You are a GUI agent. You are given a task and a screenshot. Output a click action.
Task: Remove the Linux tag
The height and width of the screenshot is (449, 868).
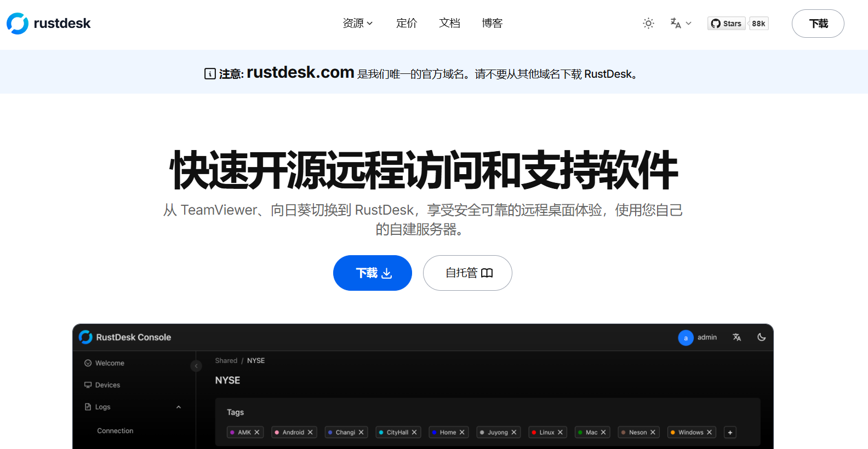[x=560, y=433]
